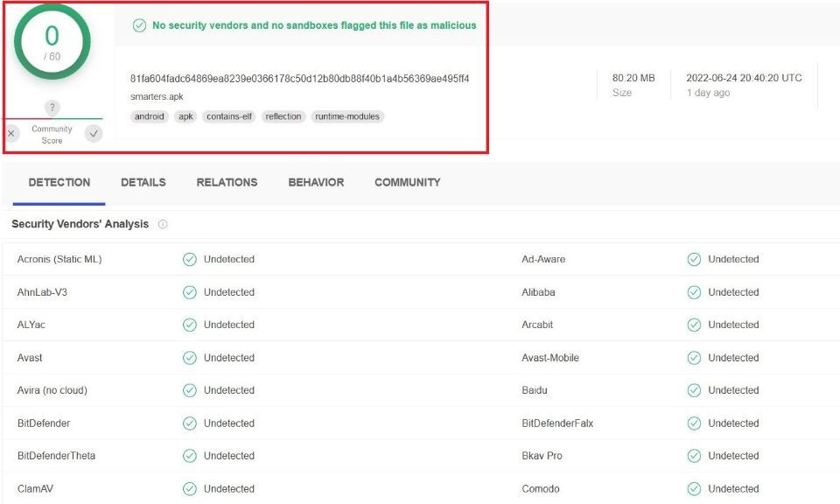The height and width of the screenshot is (504, 840).
Task: Click the detection score circle 0/60
Action: [x=52, y=42]
